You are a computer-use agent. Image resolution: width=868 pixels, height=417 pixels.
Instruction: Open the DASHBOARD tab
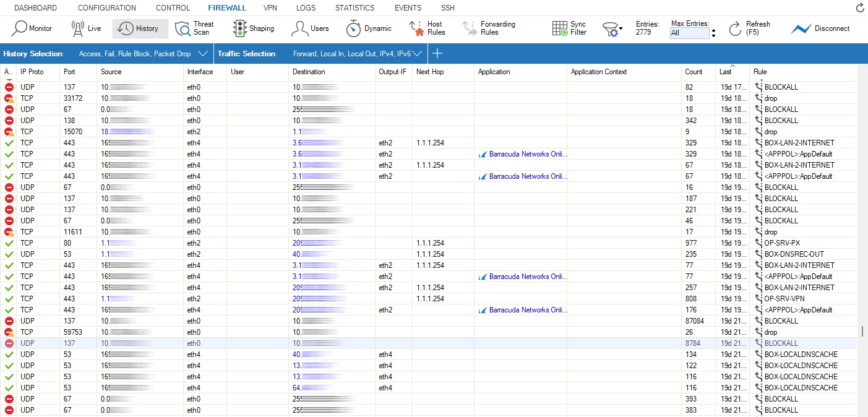click(x=35, y=8)
